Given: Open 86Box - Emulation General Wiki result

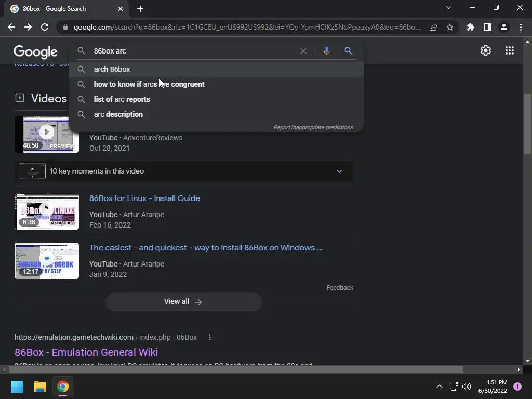Looking at the screenshot, I should [x=86, y=352].
